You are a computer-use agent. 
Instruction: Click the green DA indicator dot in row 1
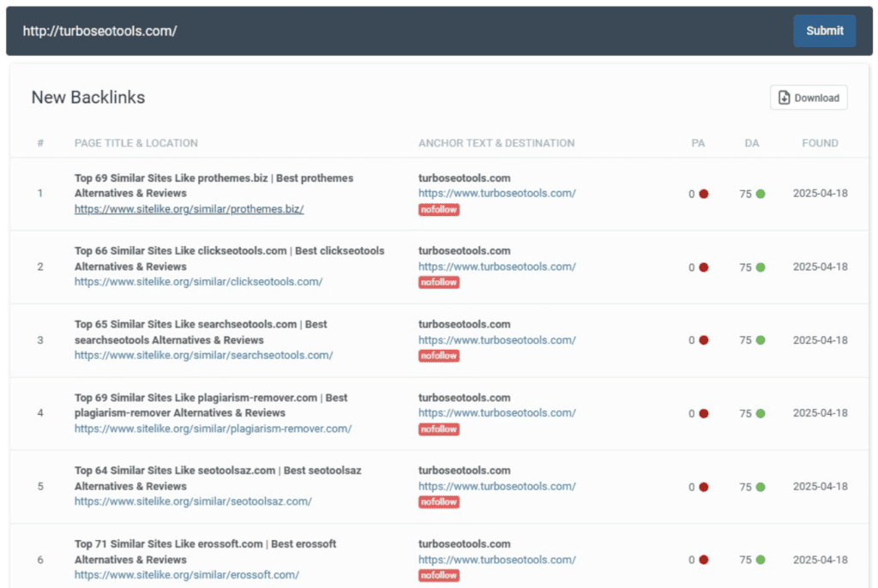click(x=760, y=195)
